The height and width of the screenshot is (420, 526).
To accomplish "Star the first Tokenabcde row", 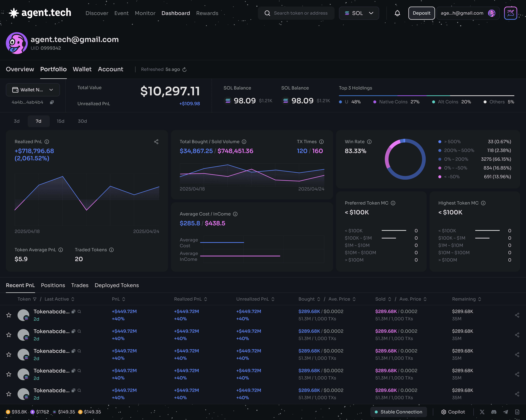I will pyautogui.click(x=9, y=315).
